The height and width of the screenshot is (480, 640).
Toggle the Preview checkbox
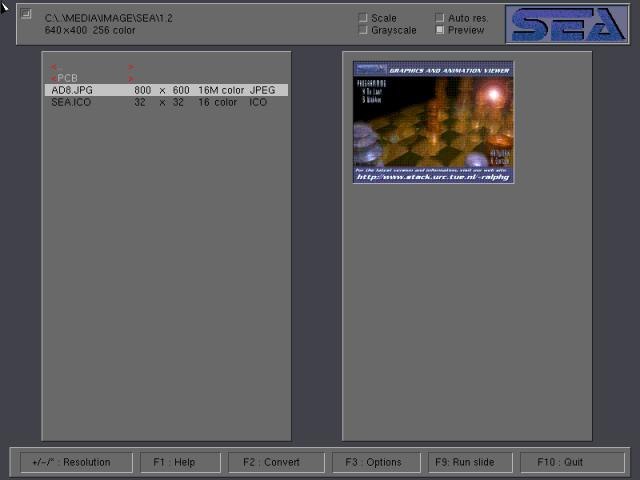[x=439, y=30]
